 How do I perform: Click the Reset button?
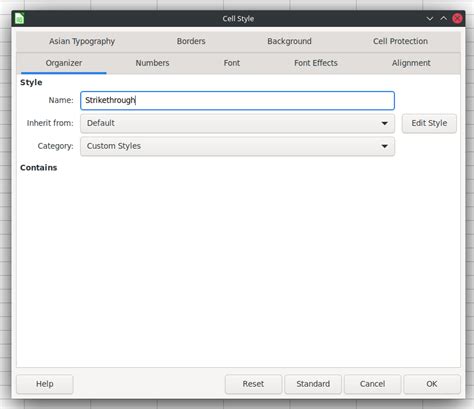click(x=253, y=384)
